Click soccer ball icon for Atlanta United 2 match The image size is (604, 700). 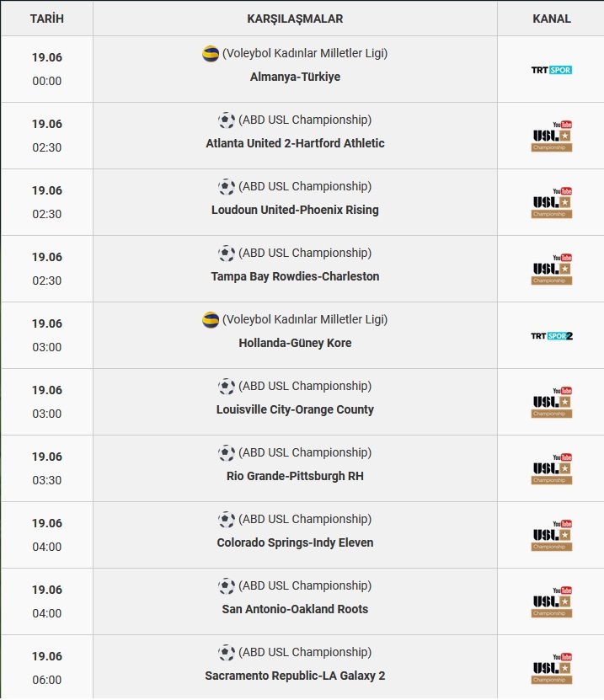(x=227, y=120)
